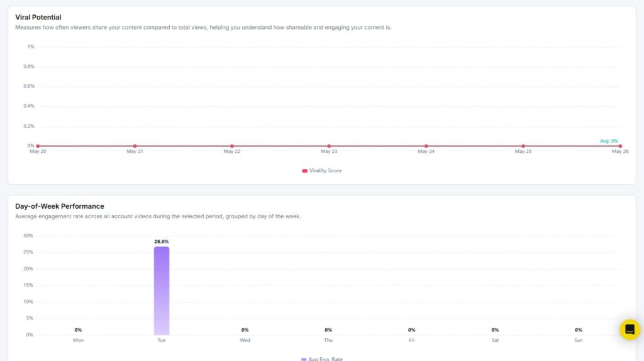Click the Mon axis label
Viewport: 644px width, 361px height.
78,340
